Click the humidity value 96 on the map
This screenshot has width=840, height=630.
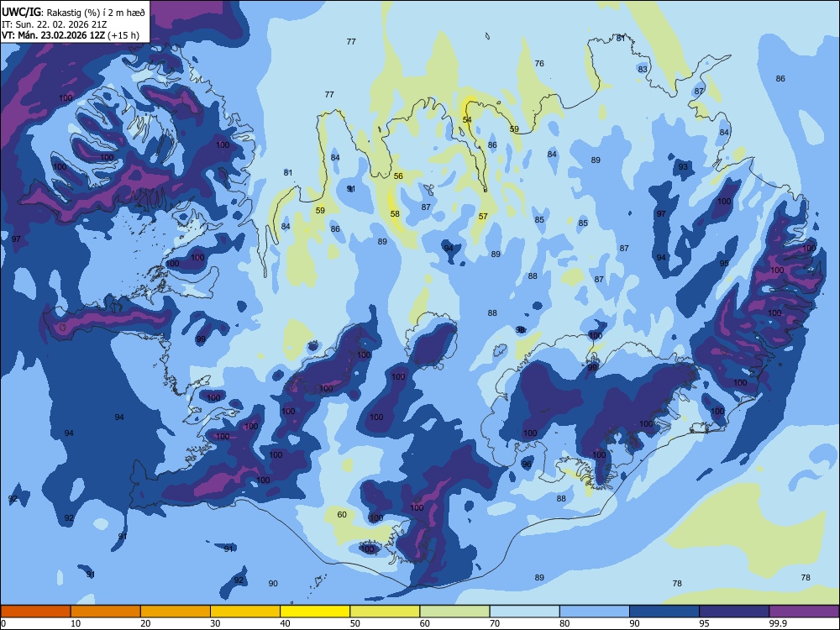[x=527, y=464]
